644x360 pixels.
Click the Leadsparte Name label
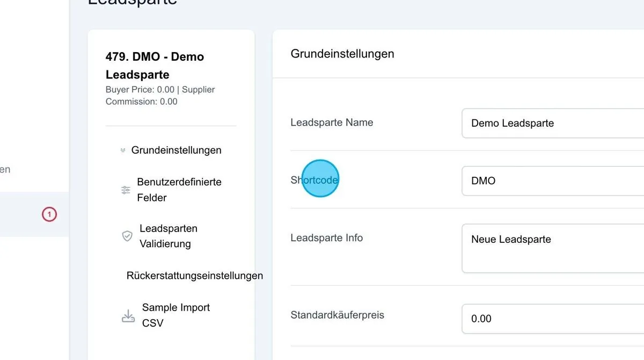[x=332, y=123]
